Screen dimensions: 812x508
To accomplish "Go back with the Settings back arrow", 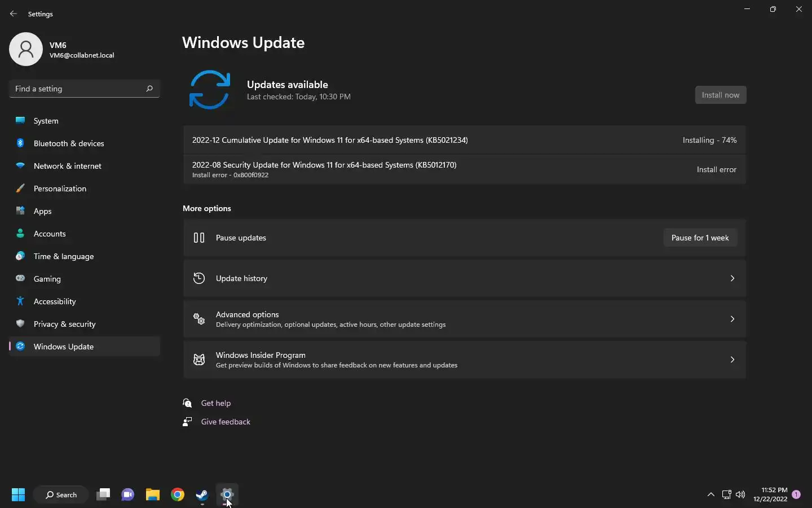I will (14, 14).
